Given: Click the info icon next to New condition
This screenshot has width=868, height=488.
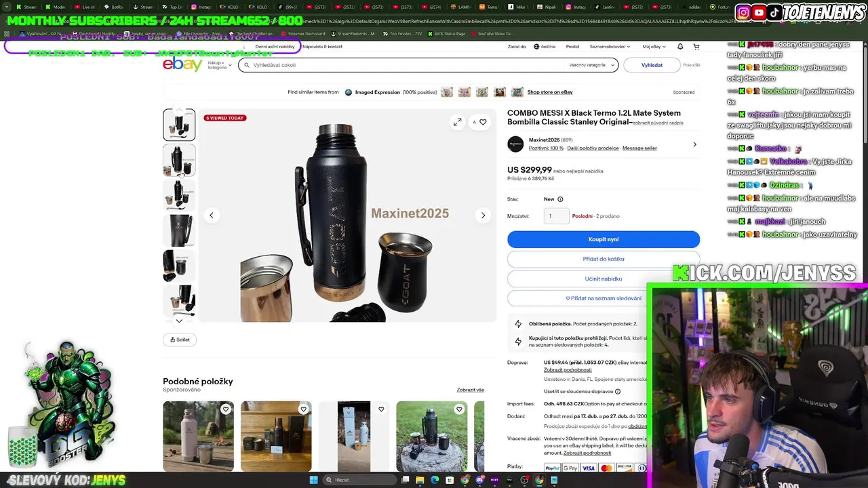Looking at the screenshot, I should point(560,199).
